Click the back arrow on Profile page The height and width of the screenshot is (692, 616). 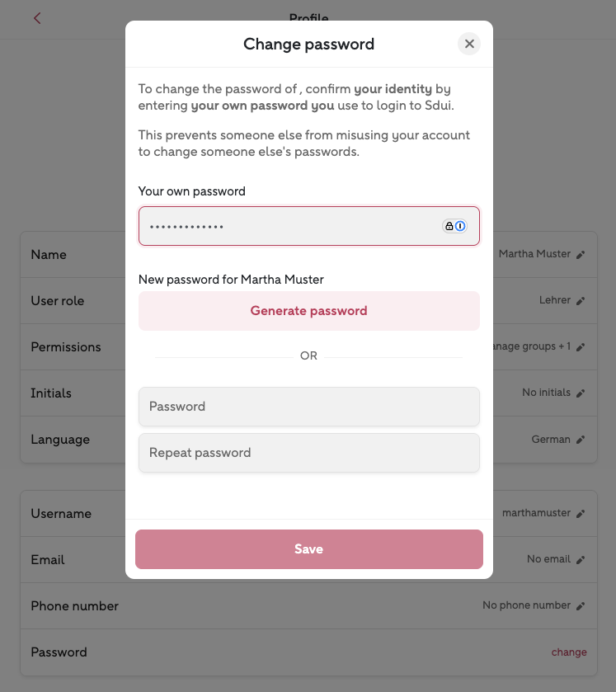click(x=37, y=18)
